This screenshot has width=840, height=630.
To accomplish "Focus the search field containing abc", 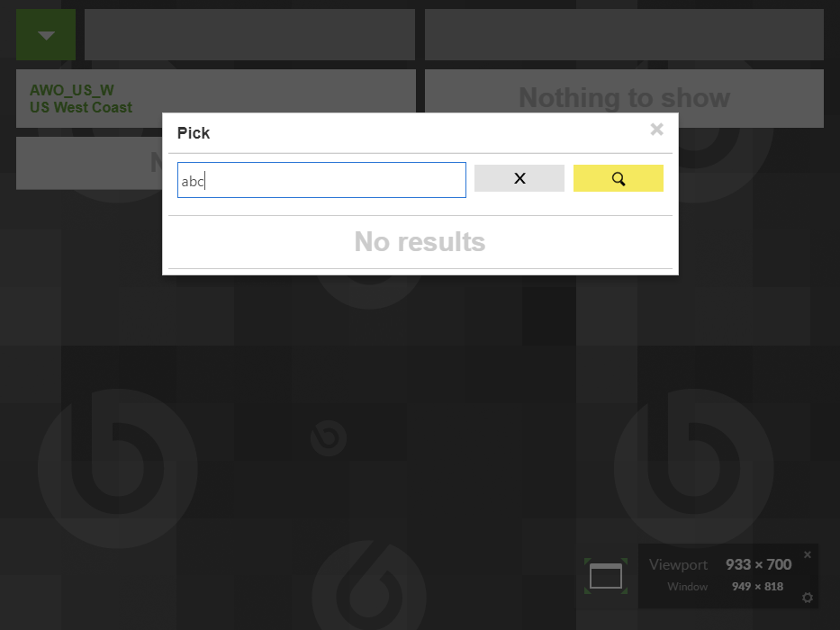I will pyautogui.click(x=321, y=180).
